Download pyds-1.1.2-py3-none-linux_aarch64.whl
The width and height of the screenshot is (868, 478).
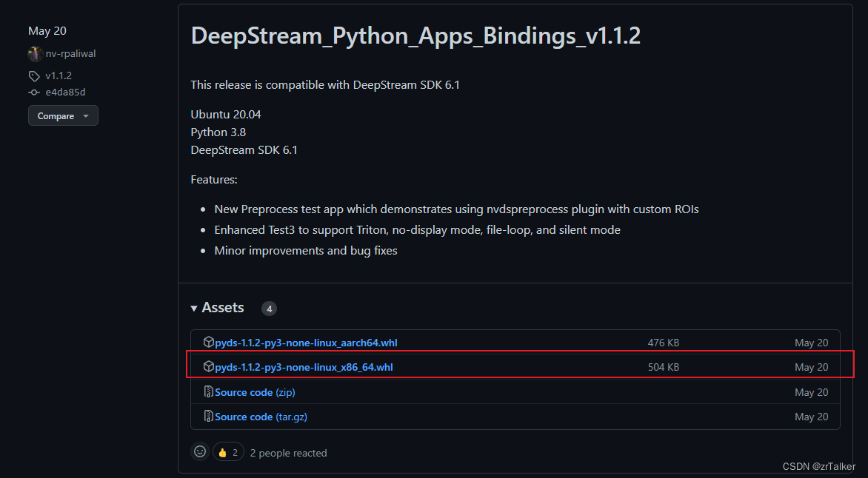pyautogui.click(x=306, y=342)
